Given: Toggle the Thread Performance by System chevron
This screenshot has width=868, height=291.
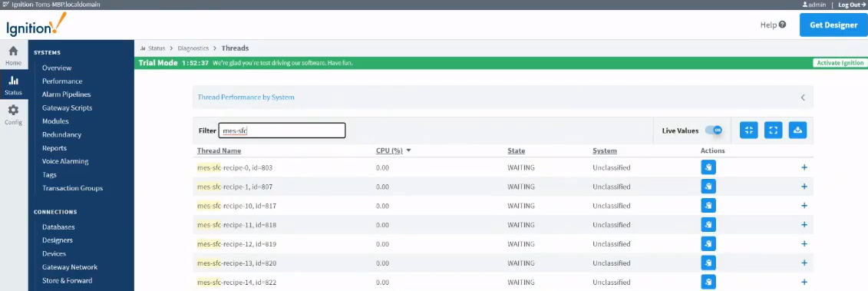Looking at the screenshot, I should click(804, 98).
